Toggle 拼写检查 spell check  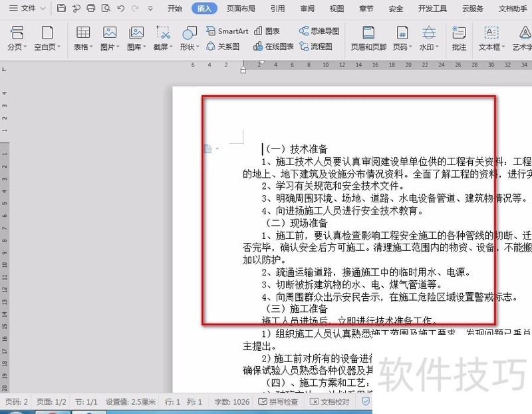278,402
